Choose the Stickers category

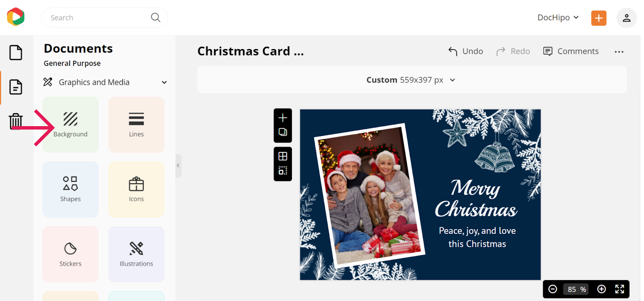point(70,254)
